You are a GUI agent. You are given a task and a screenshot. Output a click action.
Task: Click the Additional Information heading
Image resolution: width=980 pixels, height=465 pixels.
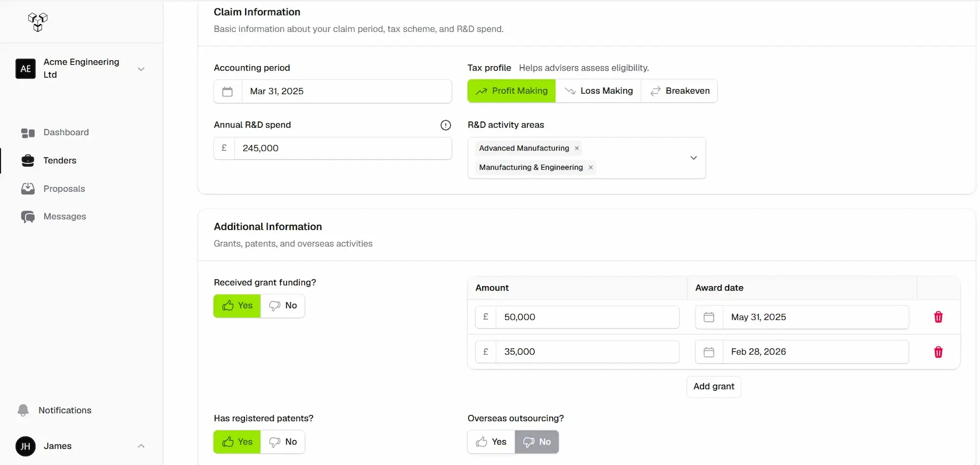point(268,227)
